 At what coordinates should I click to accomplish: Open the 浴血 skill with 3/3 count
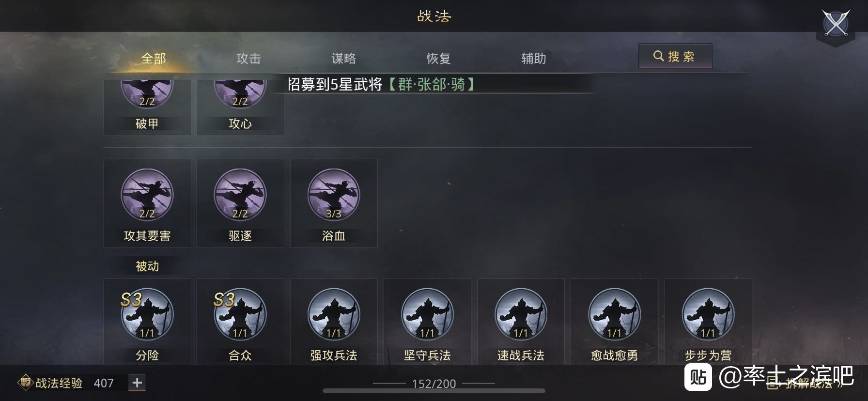[x=334, y=203]
